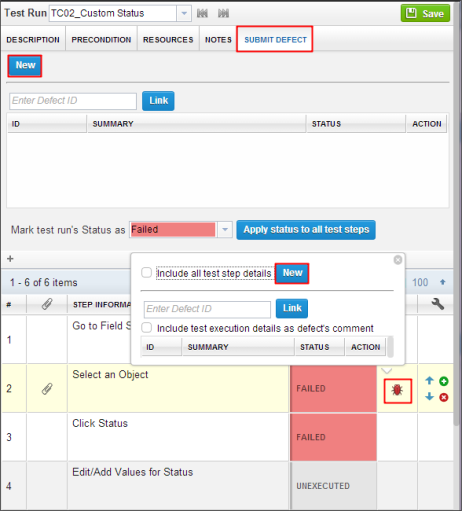Focus the popup Enter Defect ID field

pyautogui.click(x=207, y=309)
